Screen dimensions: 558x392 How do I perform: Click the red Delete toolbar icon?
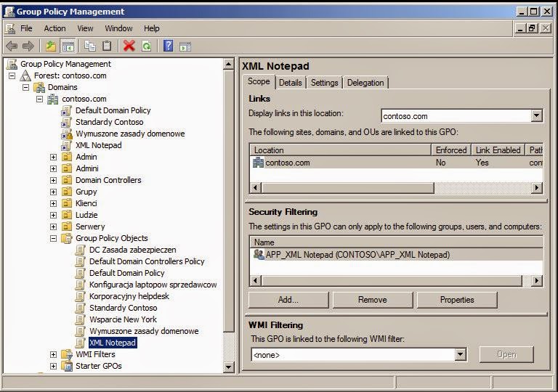tap(129, 46)
